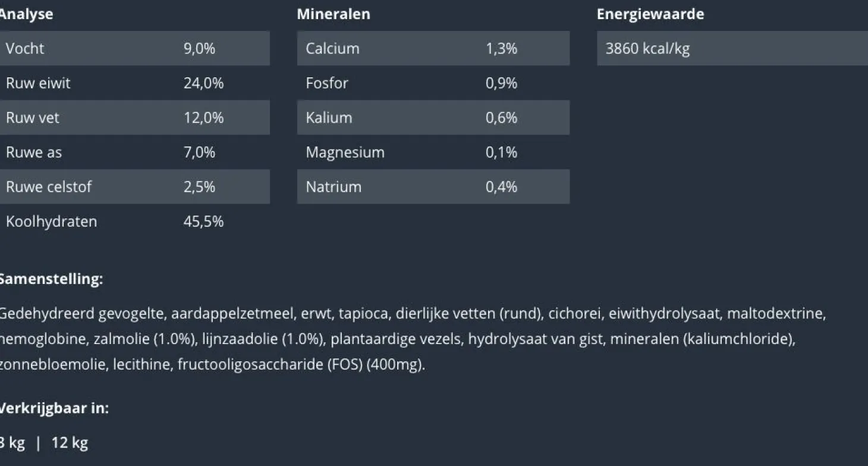The image size is (868, 466).
Task: Click the ingredients paragraph starting with Gedehydreerd gevogelte
Action: pos(413,339)
